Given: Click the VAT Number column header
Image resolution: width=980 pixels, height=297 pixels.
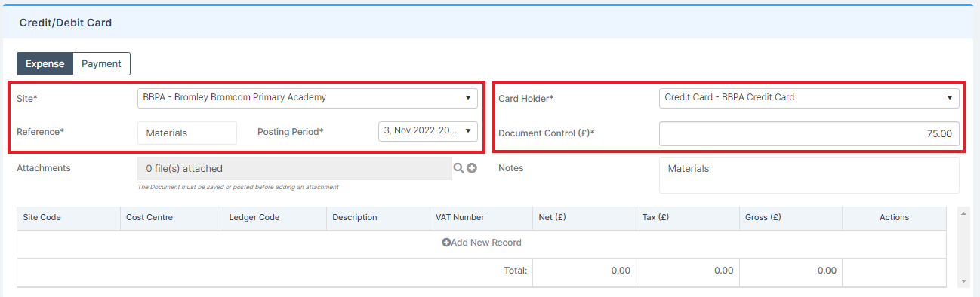Looking at the screenshot, I should [481, 217].
